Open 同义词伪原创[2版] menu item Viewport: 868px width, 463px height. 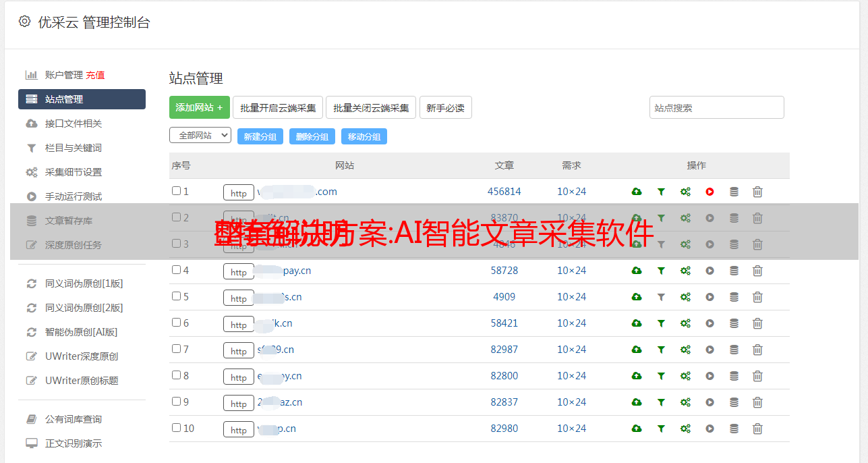coord(84,308)
